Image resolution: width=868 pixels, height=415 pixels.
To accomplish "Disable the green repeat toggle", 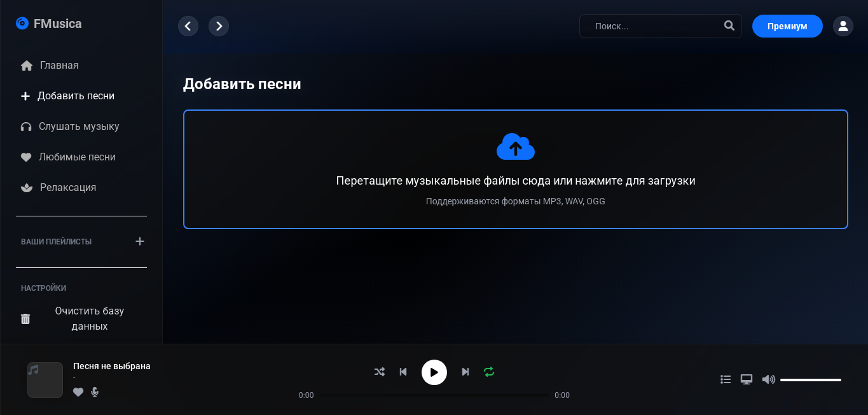I will tap(489, 372).
